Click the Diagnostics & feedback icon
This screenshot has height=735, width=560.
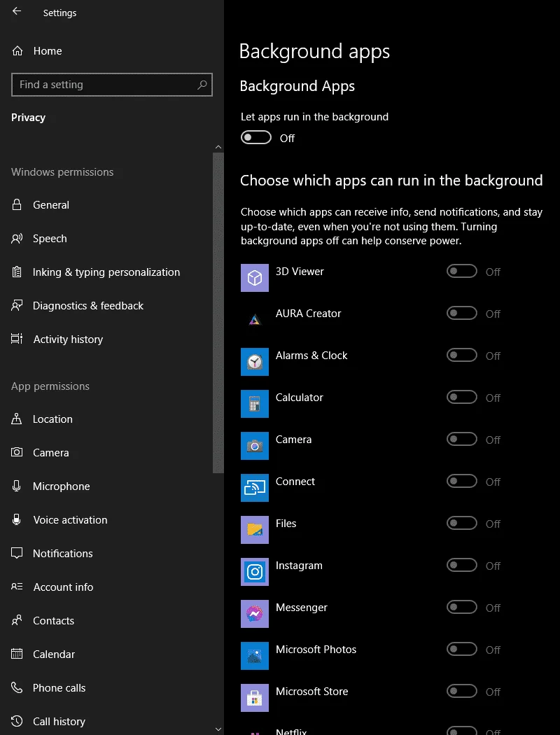pyautogui.click(x=17, y=306)
